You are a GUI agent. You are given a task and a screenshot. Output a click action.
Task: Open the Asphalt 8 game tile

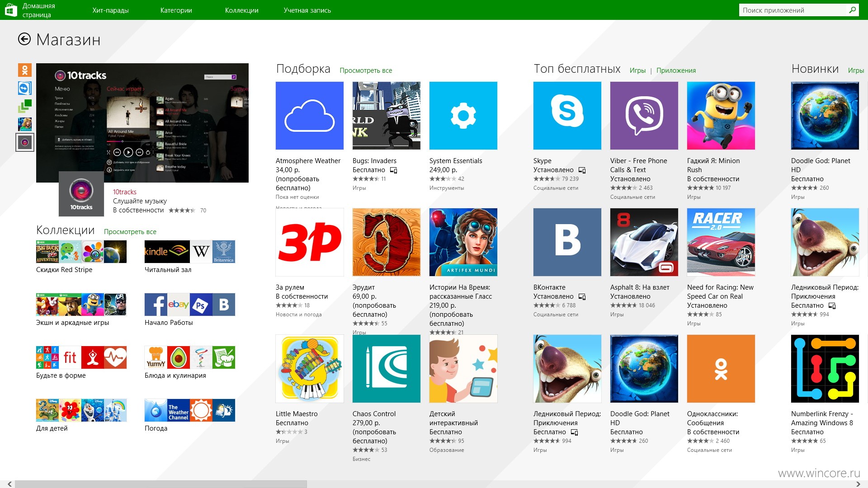coord(644,242)
